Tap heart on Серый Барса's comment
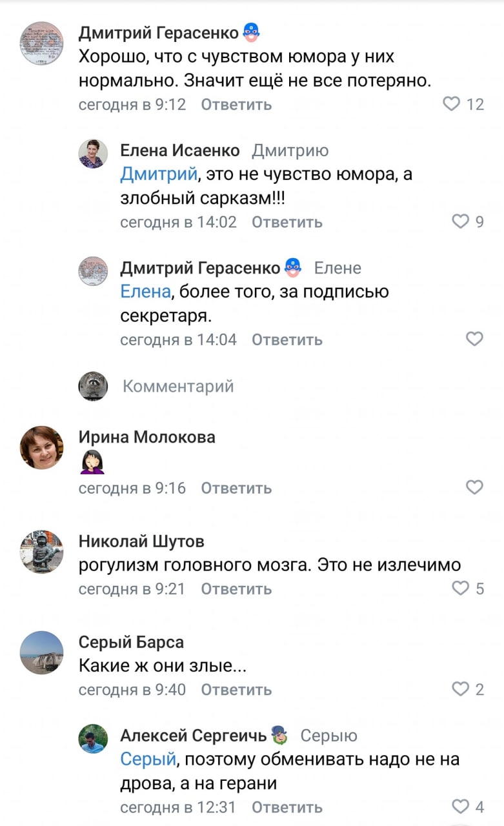The height and width of the screenshot is (826, 504). pyautogui.click(x=459, y=689)
